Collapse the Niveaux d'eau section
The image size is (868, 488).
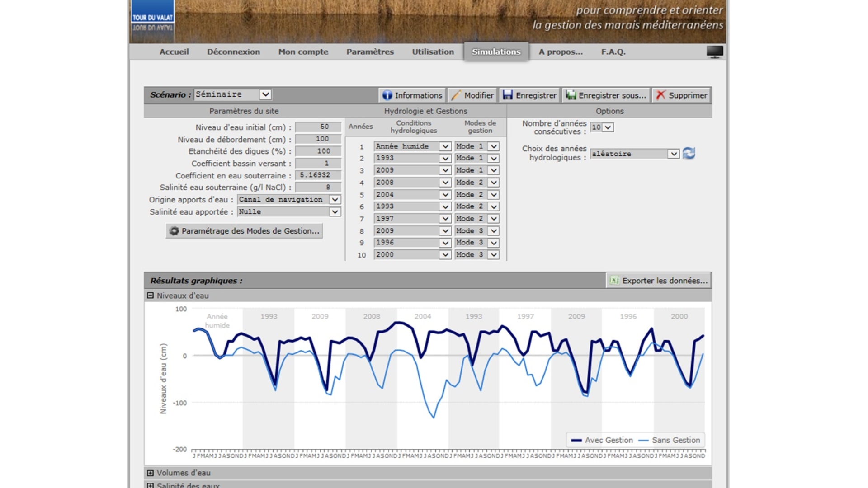(151, 296)
